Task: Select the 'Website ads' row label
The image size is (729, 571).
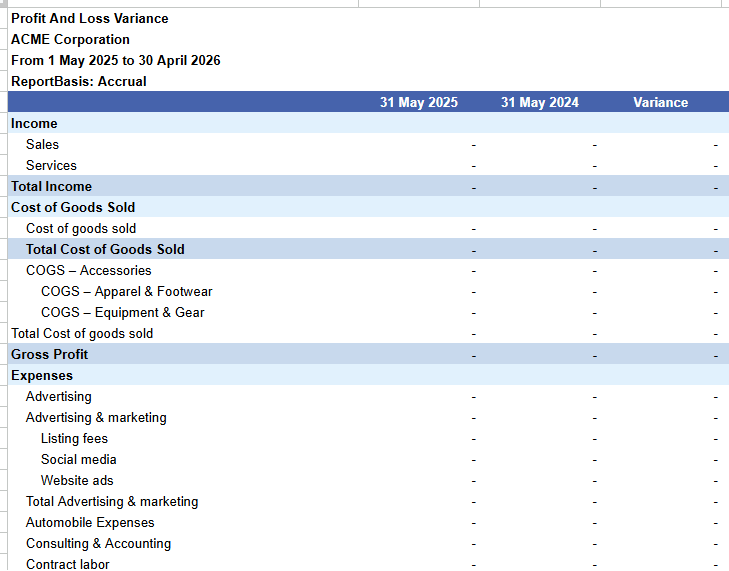Action: point(77,480)
